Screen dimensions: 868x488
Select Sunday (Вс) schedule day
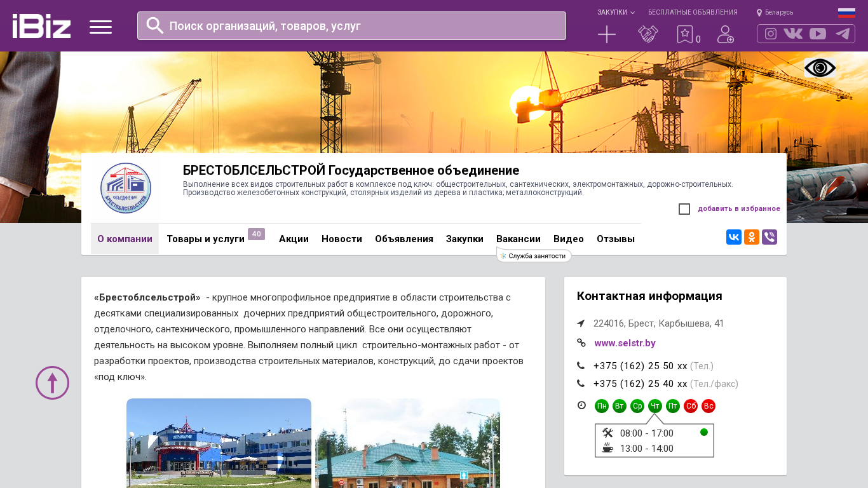[709, 406]
